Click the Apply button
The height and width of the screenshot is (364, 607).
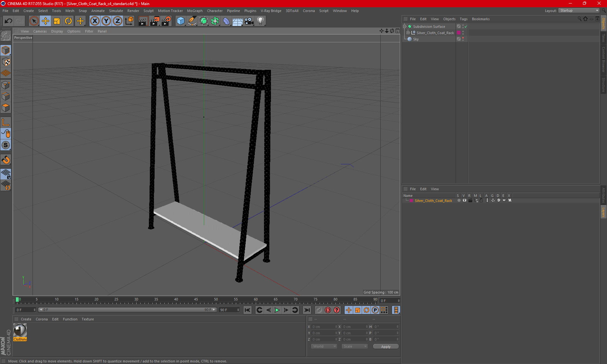coord(386,347)
